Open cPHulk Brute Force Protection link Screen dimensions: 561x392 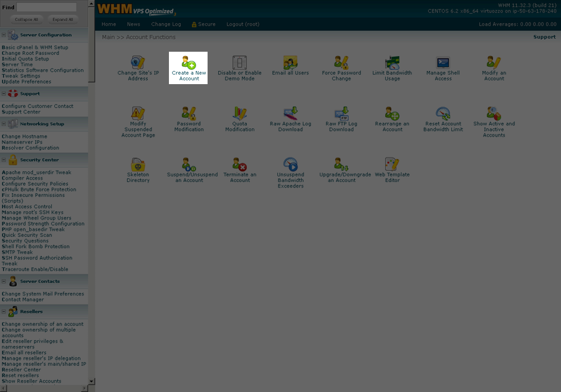point(39,189)
